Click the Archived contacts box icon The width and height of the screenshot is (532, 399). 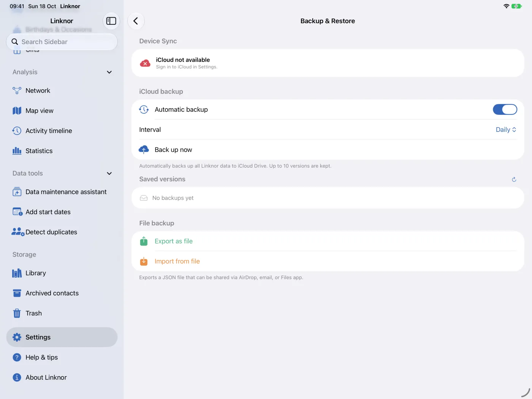pyautogui.click(x=17, y=293)
